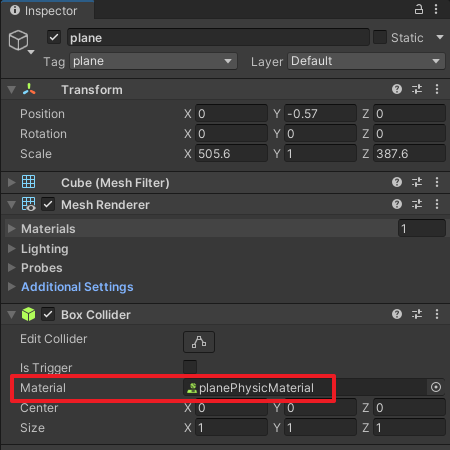Open Cube (Mesh Filter) presets
Image resolution: width=450 pixels, height=450 pixels.
(417, 182)
